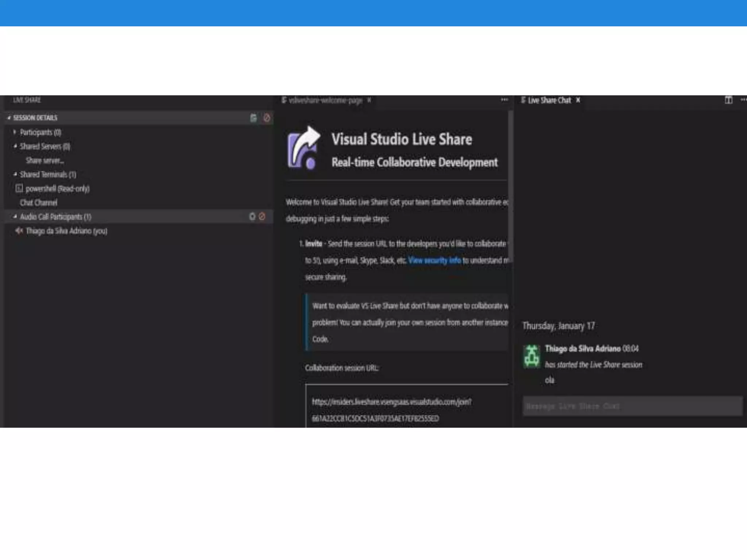Click the muted speaker icon beside Thiago
747x560 pixels.
pyautogui.click(x=19, y=231)
